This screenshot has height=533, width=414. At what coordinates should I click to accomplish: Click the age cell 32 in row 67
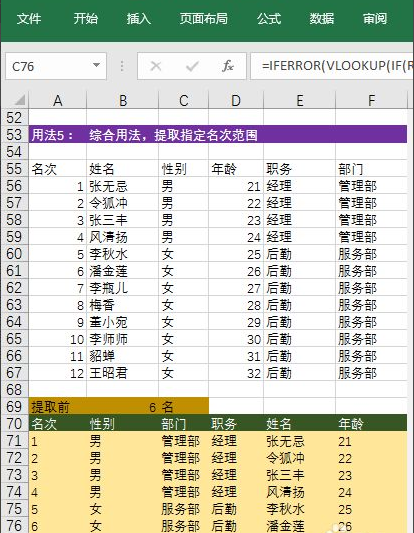pos(236,373)
